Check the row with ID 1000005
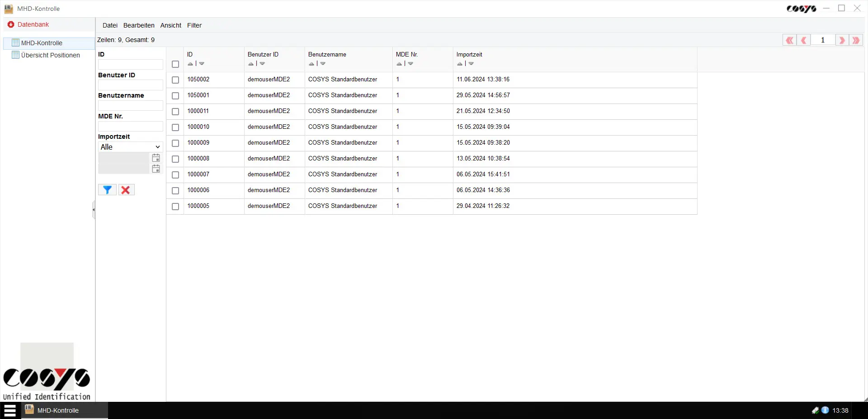 click(175, 207)
